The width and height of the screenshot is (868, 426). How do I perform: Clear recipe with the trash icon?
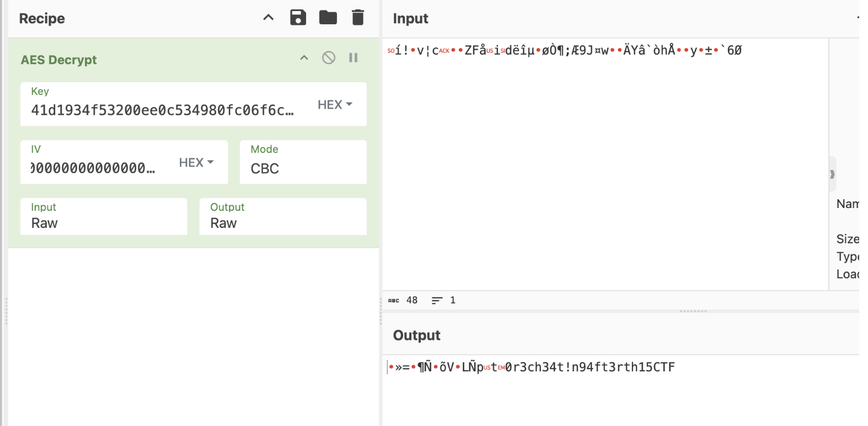tap(358, 18)
